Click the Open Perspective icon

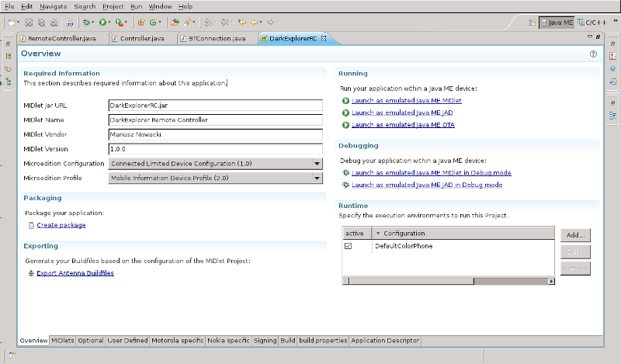533,23
